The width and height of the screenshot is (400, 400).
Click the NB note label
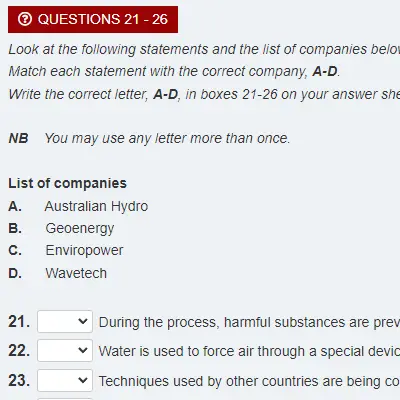pyautogui.click(x=18, y=138)
